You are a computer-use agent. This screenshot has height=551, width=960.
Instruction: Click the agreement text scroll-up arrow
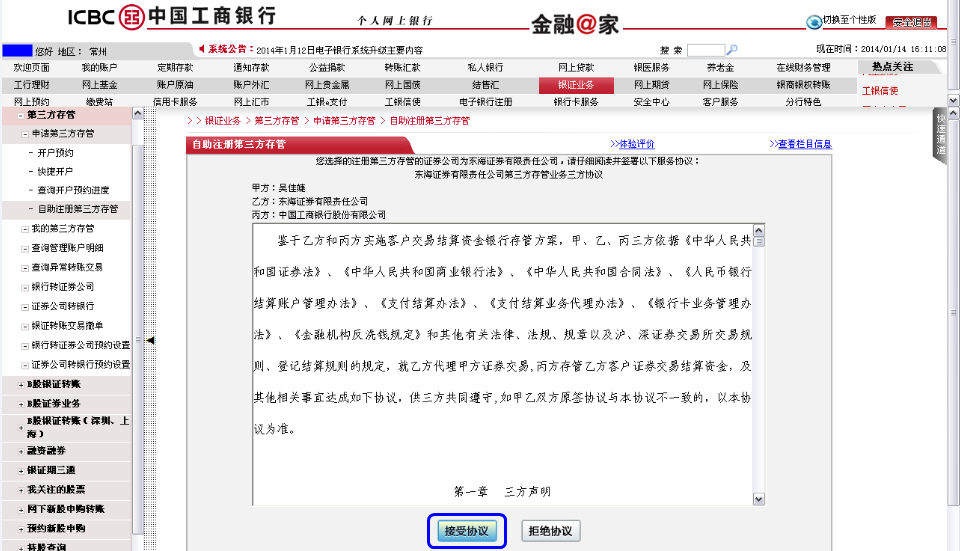[759, 231]
